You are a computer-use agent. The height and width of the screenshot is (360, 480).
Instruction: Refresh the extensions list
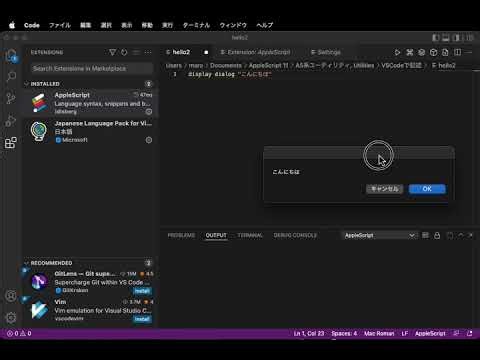coord(124,52)
